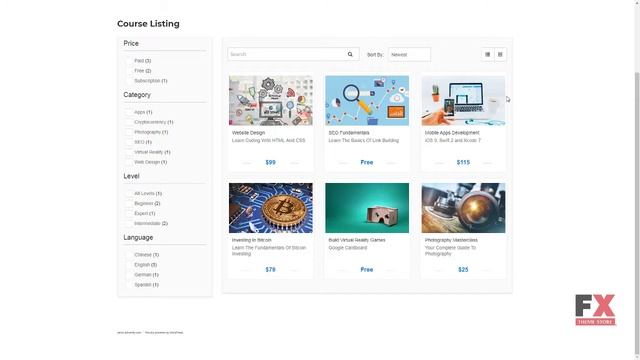Click the Free price under SEO Fundamentals
This screenshot has height=360, width=640.
[367, 162]
